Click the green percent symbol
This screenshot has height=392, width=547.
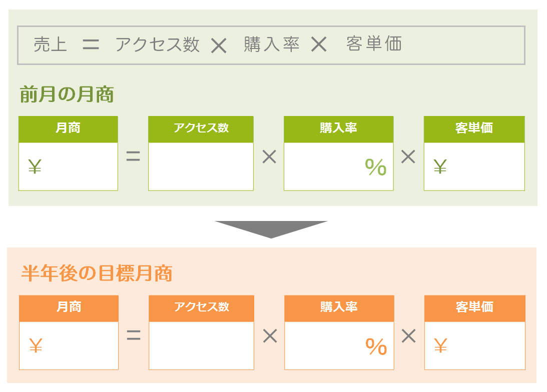376,167
